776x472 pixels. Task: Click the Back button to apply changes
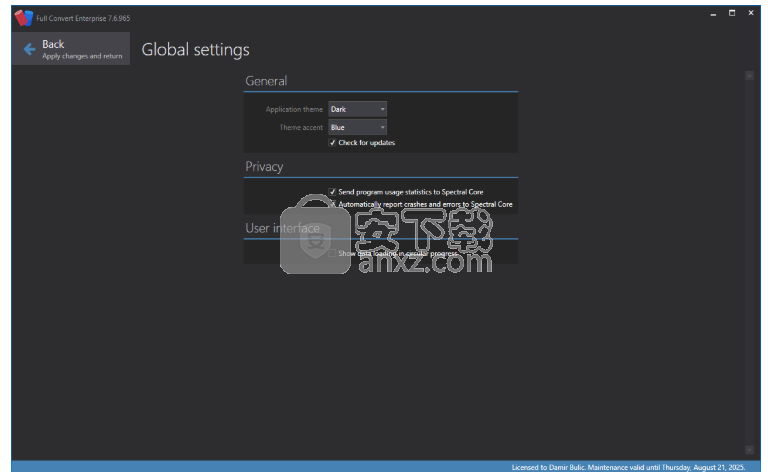coord(71,48)
